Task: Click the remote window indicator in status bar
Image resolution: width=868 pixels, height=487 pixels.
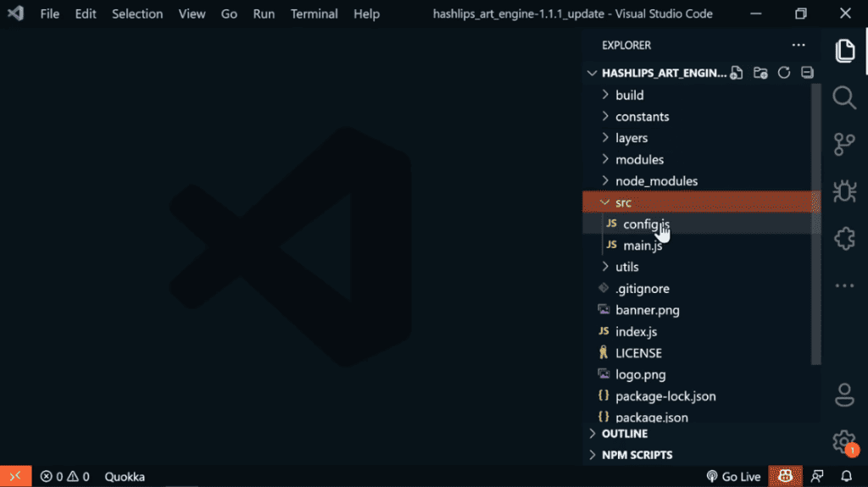Action: click(x=15, y=476)
